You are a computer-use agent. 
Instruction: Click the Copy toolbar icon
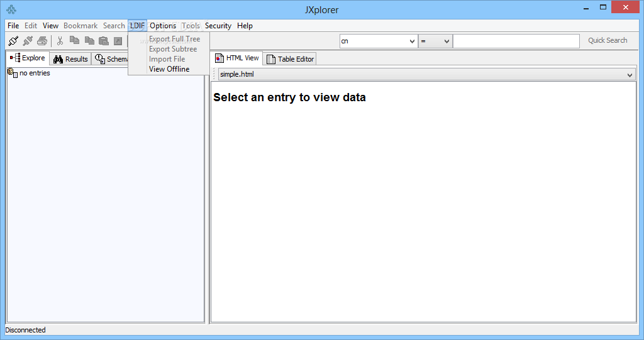[74, 40]
